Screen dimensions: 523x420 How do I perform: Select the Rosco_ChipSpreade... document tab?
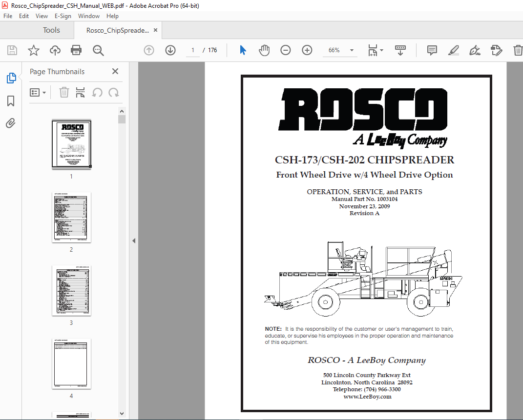117,30
